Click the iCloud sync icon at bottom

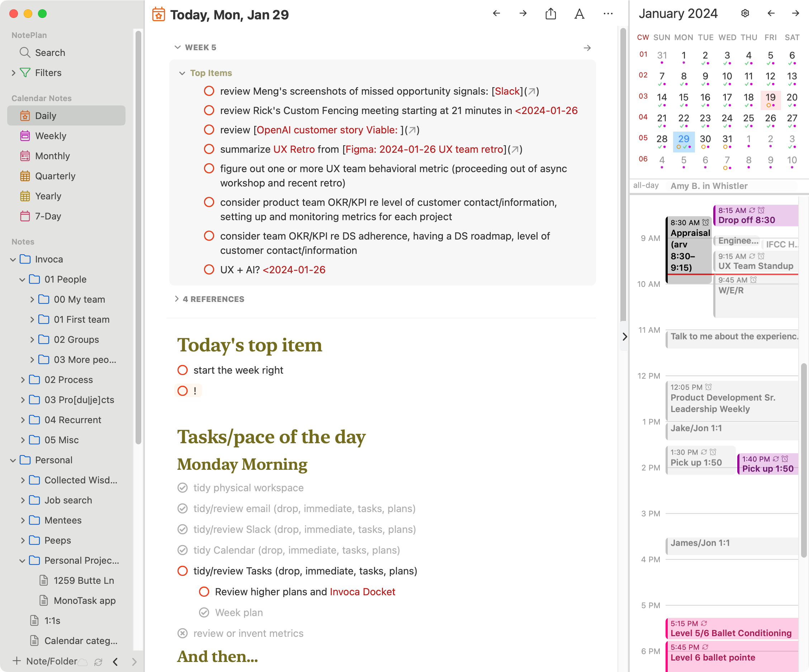pyautogui.click(x=83, y=662)
